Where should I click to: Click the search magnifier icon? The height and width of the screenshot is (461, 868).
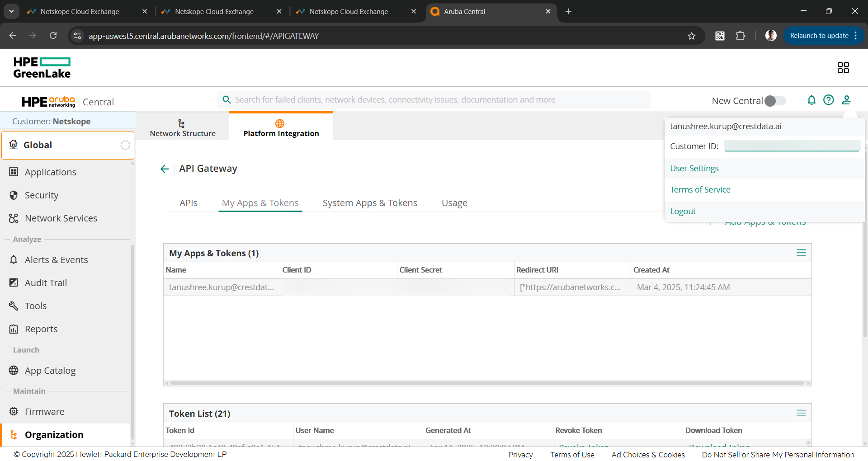coord(227,99)
